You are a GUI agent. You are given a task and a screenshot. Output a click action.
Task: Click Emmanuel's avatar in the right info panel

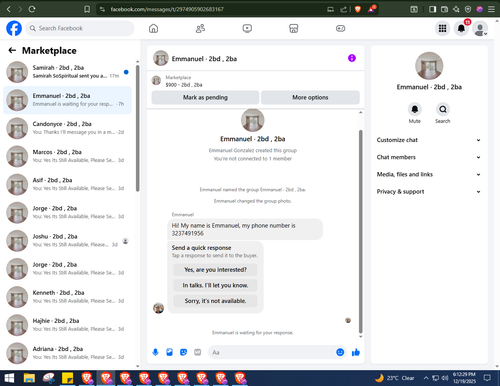click(429, 66)
